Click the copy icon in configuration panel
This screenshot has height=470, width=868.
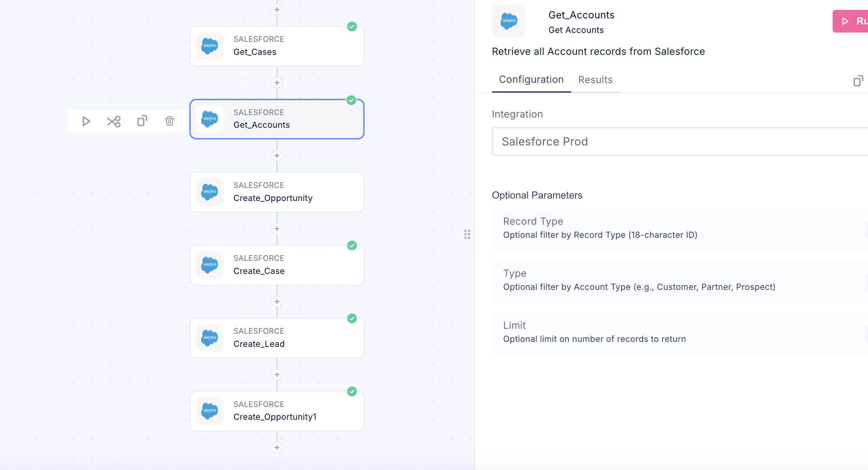858,81
